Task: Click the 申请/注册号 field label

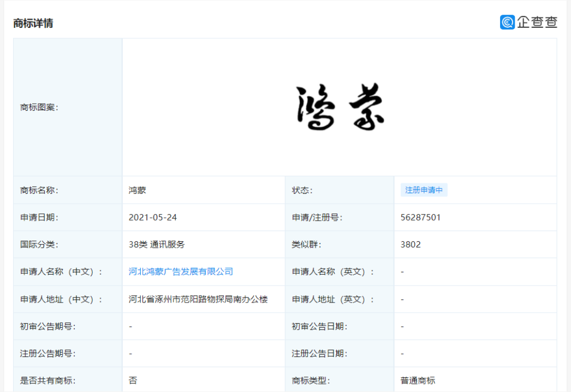Action: tap(317, 217)
